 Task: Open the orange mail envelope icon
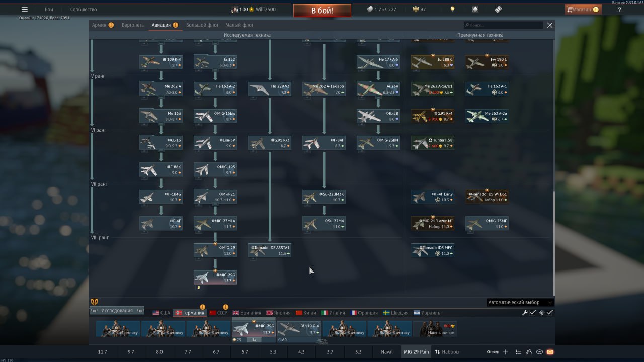coord(550,352)
